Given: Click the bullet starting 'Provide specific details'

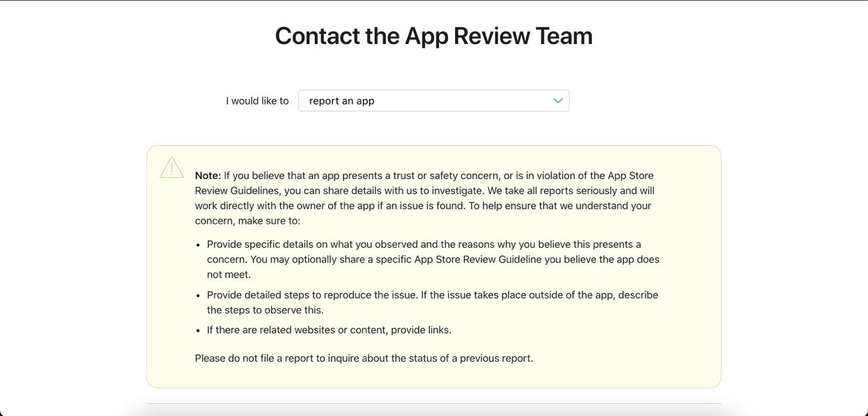Looking at the screenshot, I should click(x=433, y=259).
